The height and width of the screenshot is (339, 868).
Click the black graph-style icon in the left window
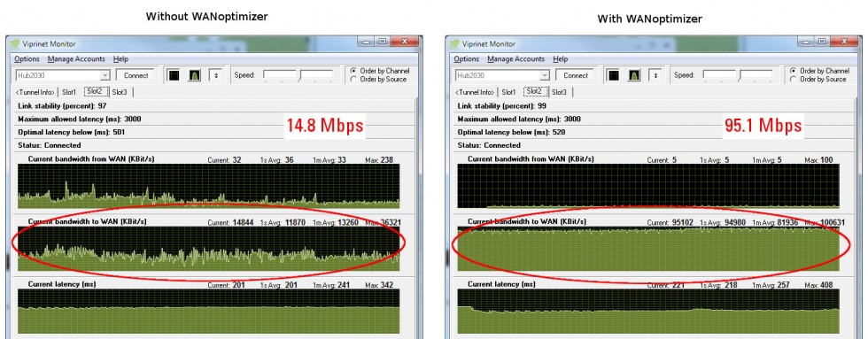tap(174, 75)
